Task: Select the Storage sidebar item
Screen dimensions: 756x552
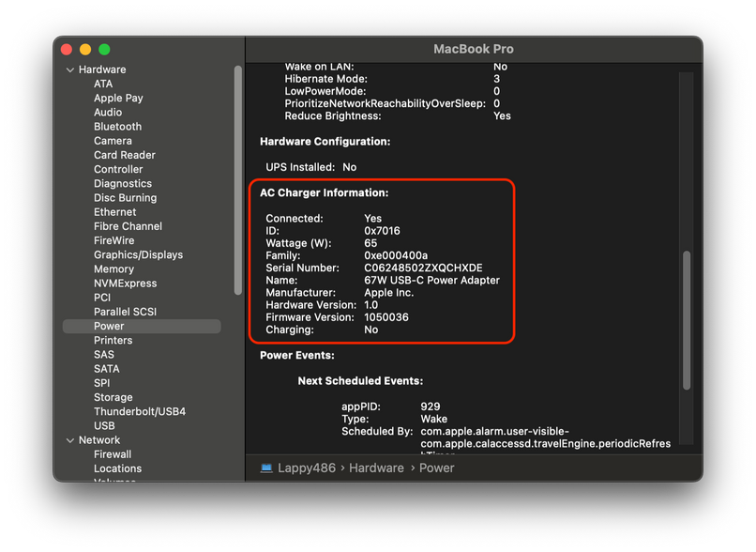Action: tap(113, 397)
